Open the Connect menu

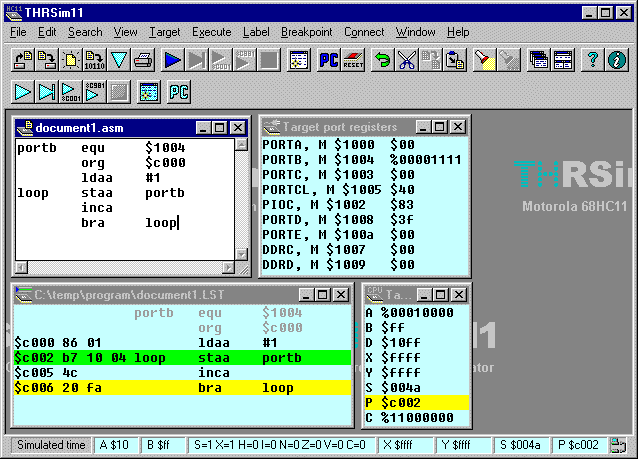pos(364,32)
